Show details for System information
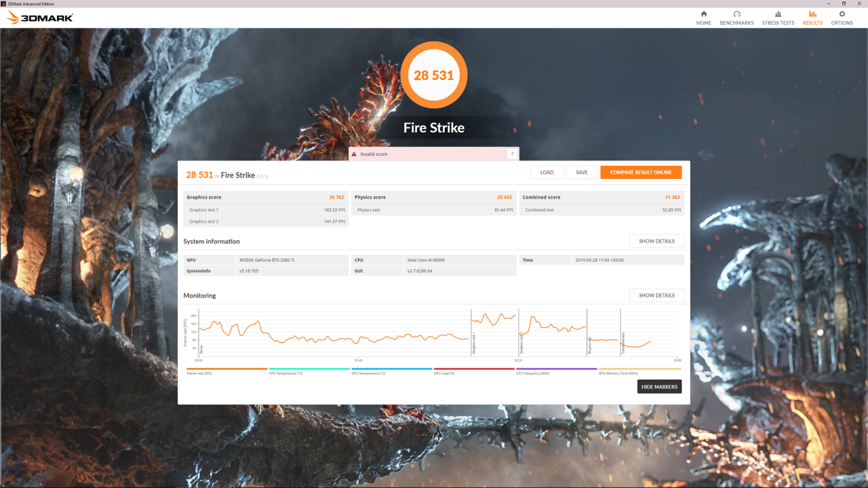Screen dimensions: 868x488 click(x=656, y=241)
